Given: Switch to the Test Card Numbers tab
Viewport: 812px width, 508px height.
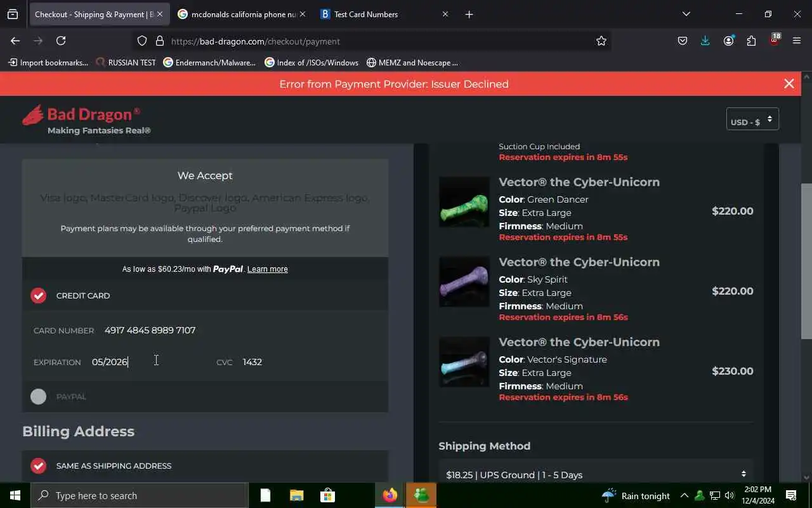Looking at the screenshot, I should 366,14.
